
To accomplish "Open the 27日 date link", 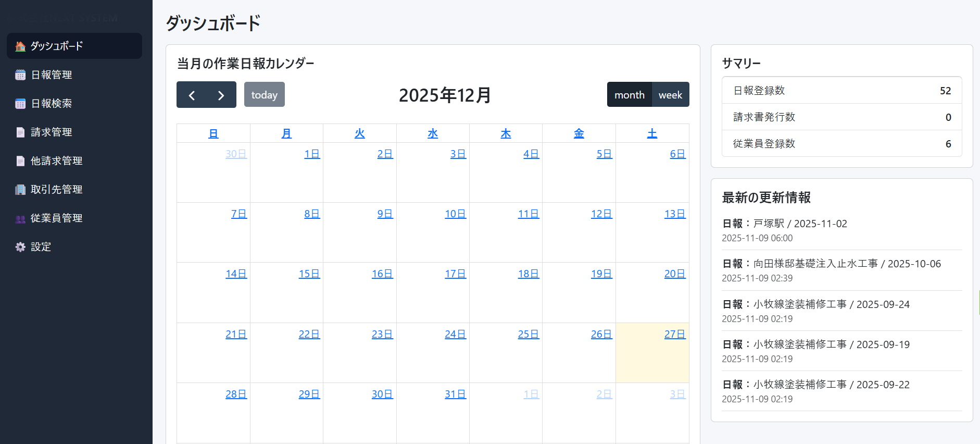I will pyautogui.click(x=674, y=334).
